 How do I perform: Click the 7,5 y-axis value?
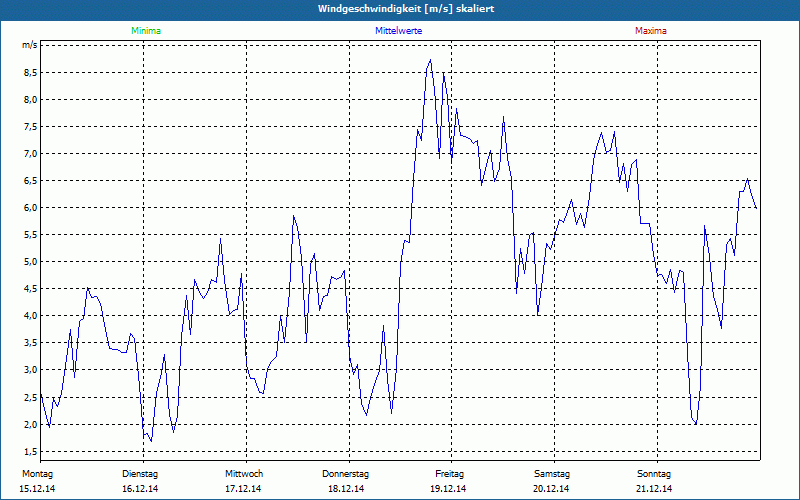coord(31,127)
